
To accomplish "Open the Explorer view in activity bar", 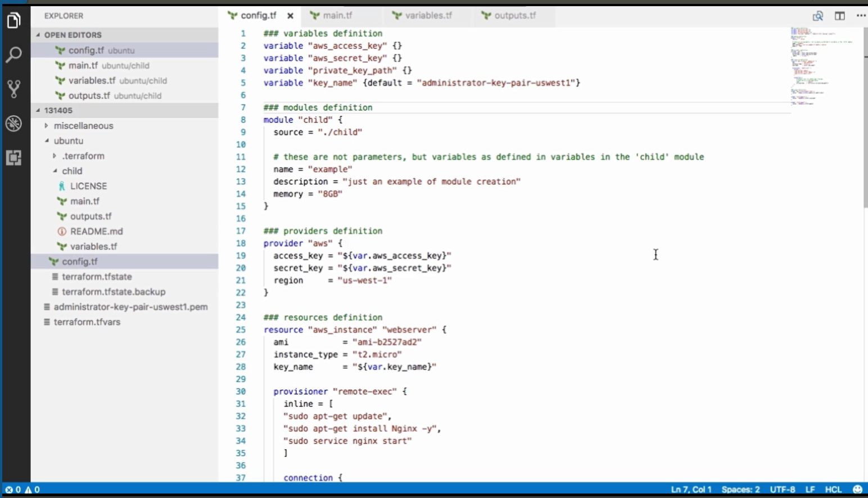I will (x=14, y=21).
